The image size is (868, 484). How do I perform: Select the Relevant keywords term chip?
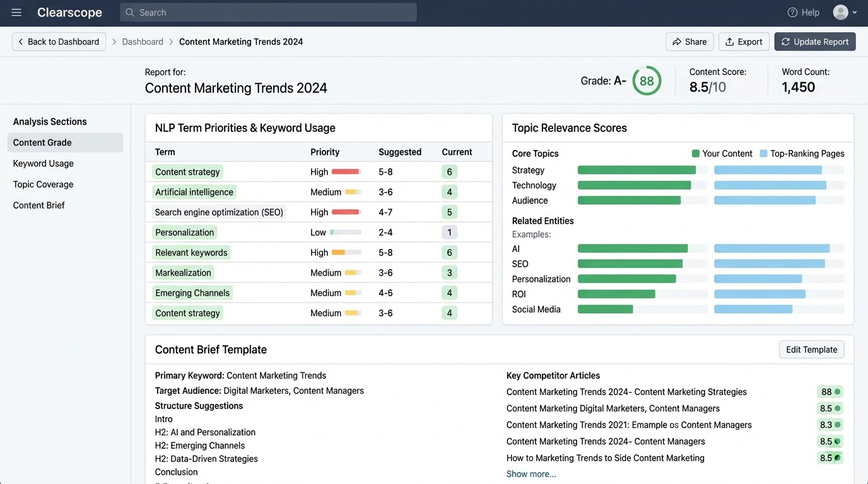coord(191,253)
